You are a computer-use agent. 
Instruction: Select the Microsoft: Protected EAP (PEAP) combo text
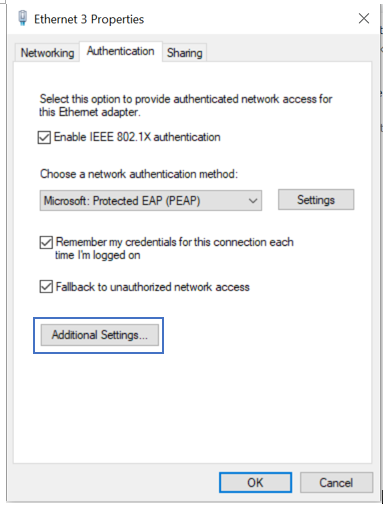tap(122, 201)
